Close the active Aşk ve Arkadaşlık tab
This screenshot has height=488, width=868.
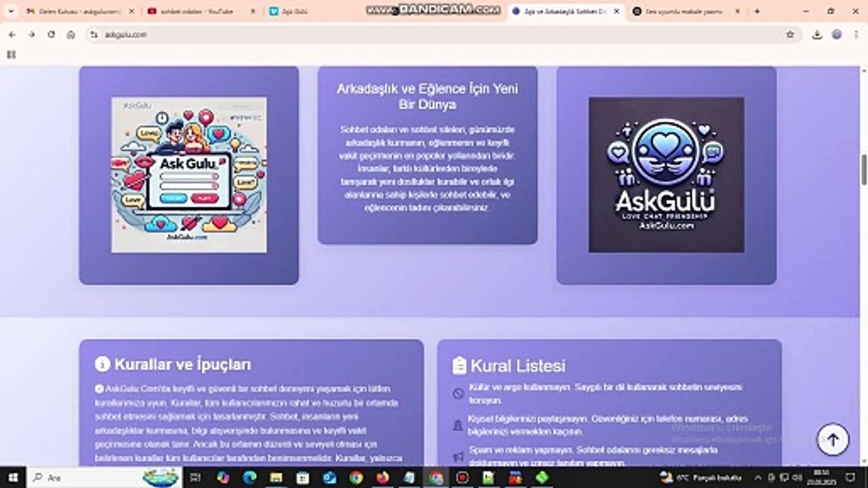pyautogui.click(x=617, y=12)
